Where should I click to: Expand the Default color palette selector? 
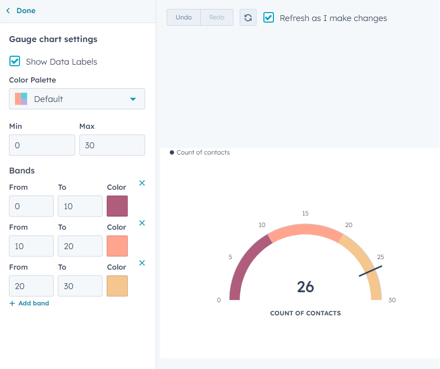point(77,99)
